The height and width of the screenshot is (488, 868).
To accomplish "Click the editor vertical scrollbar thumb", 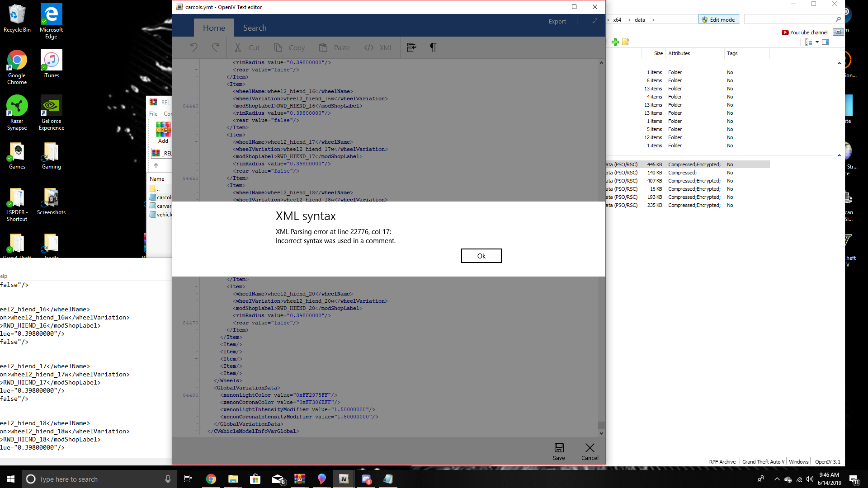I will (601, 425).
